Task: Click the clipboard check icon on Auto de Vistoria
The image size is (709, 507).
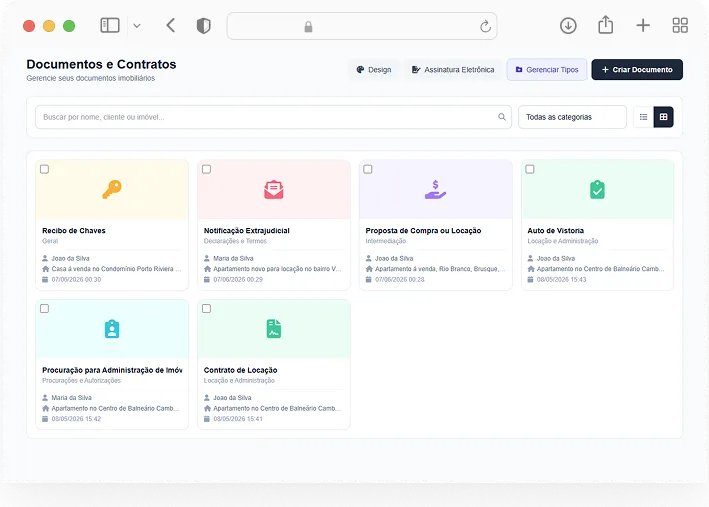Action: [597, 190]
